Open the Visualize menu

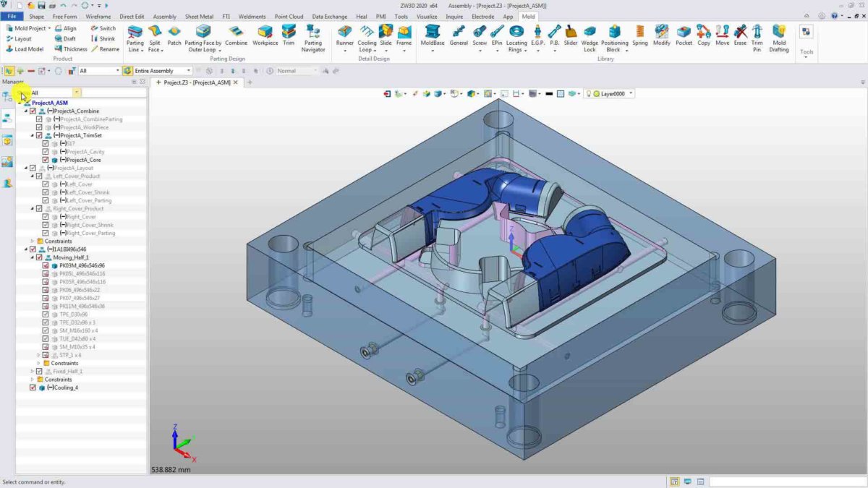[427, 16]
